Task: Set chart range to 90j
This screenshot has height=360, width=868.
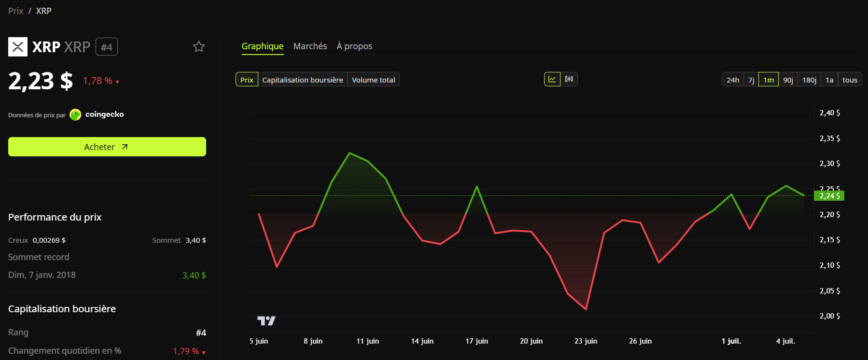Action: click(x=788, y=80)
